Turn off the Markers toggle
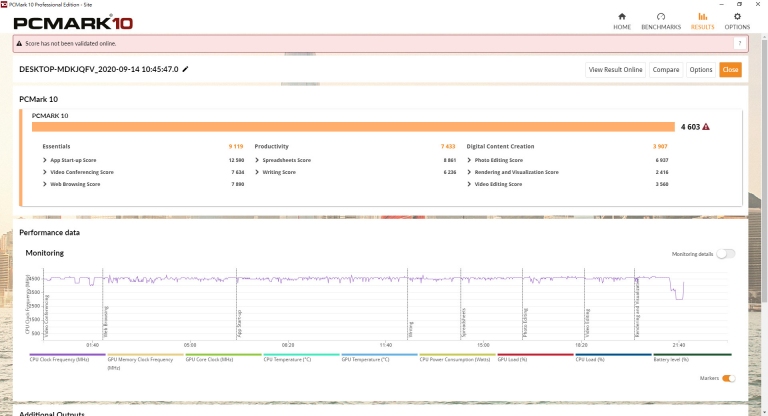Screen dimensions: 768x416 [728, 378]
